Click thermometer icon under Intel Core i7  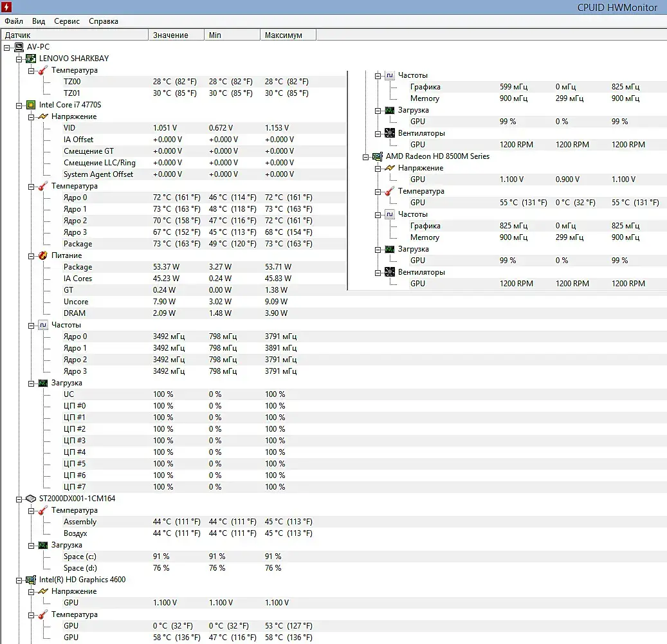[x=43, y=186]
